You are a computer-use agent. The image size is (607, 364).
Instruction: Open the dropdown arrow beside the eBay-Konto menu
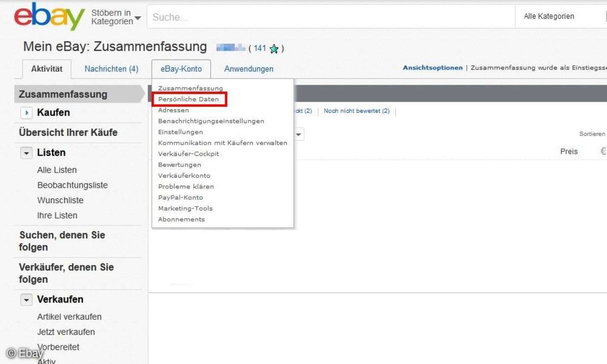pos(298,134)
